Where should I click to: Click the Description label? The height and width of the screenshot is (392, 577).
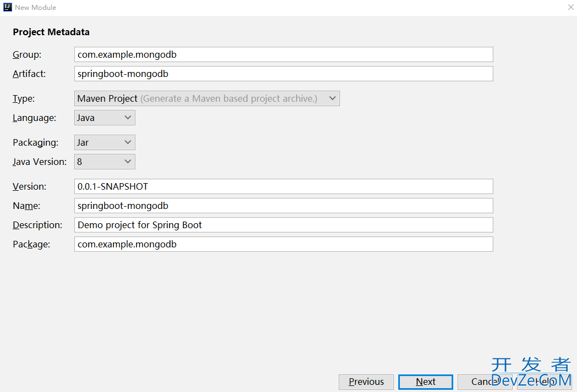pos(37,225)
